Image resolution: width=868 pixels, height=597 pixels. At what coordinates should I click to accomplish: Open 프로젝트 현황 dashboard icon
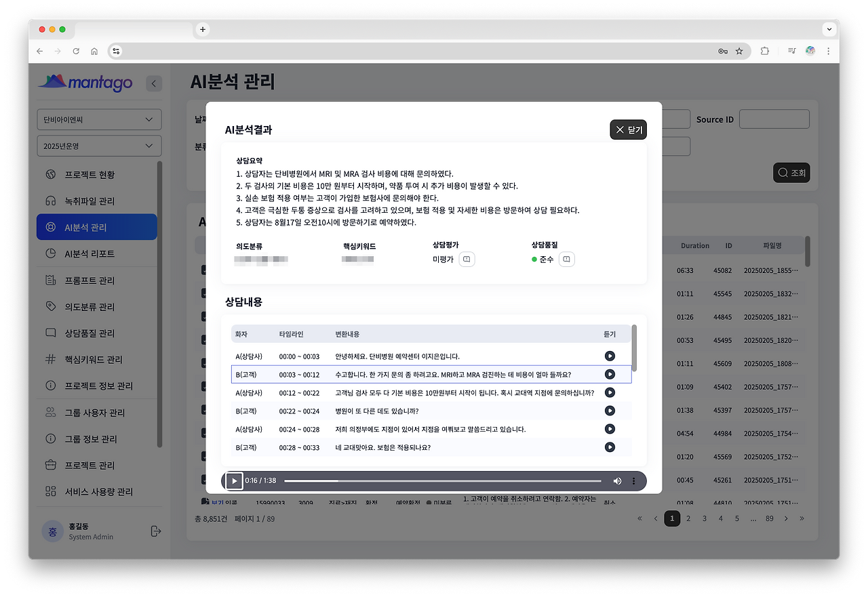(52, 174)
